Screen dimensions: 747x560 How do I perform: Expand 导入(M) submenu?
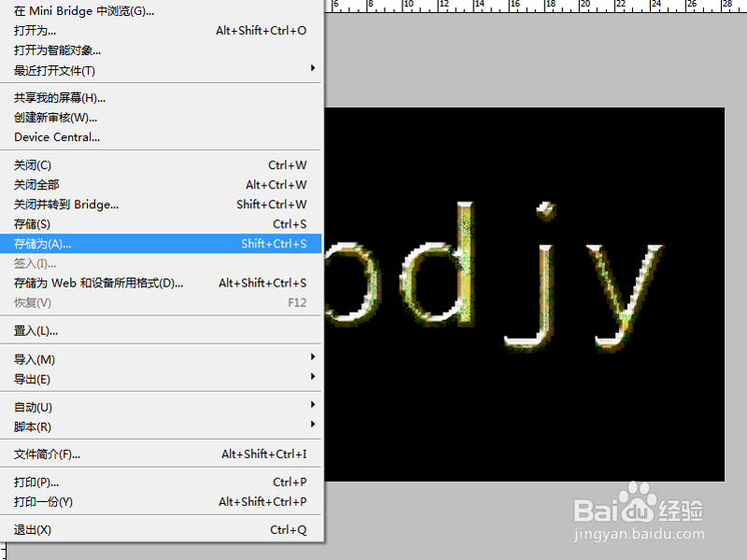(x=161, y=359)
